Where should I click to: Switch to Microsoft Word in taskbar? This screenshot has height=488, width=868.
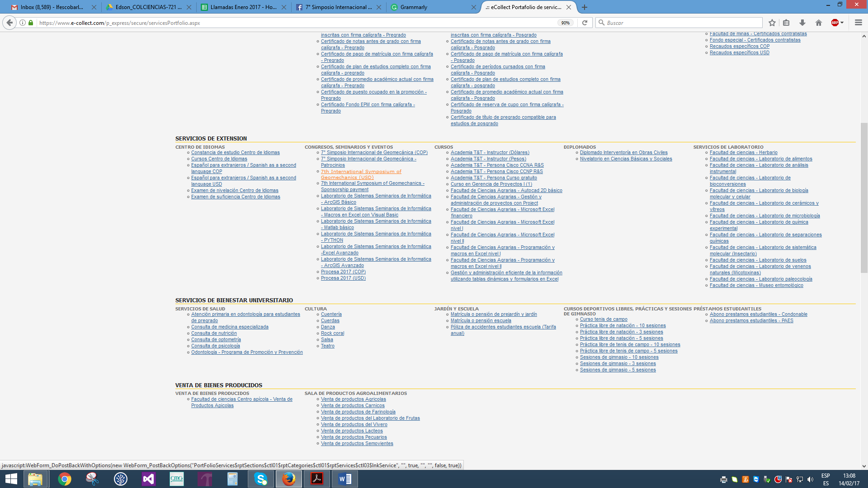345,479
